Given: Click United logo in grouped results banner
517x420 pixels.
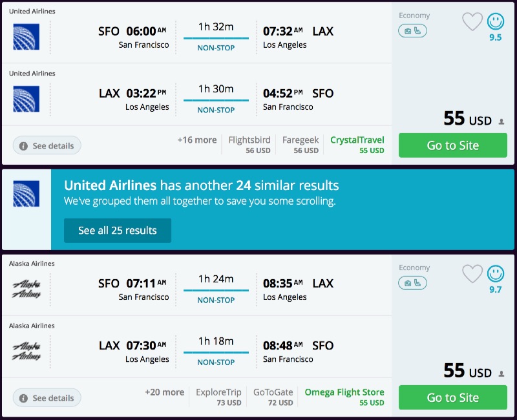Looking at the screenshot, I should pyautogui.click(x=26, y=194).
